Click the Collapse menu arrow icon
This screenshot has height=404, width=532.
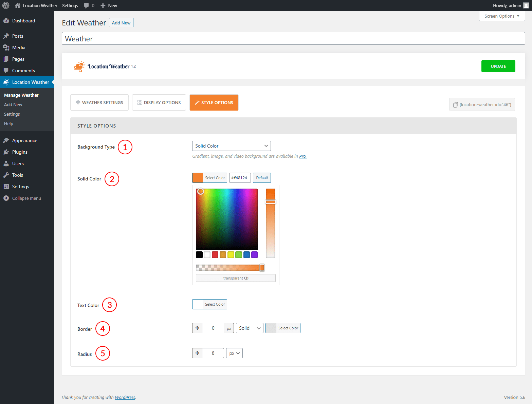tap(6, 198)
